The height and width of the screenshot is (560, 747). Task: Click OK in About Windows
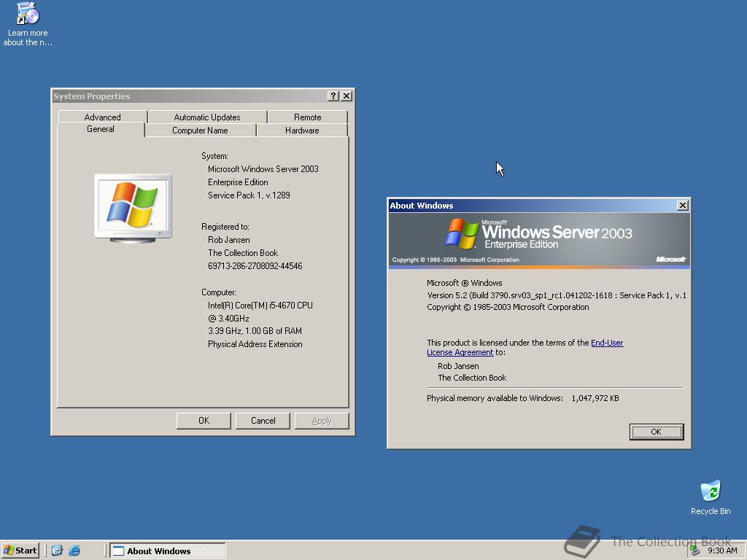[656, 432]
